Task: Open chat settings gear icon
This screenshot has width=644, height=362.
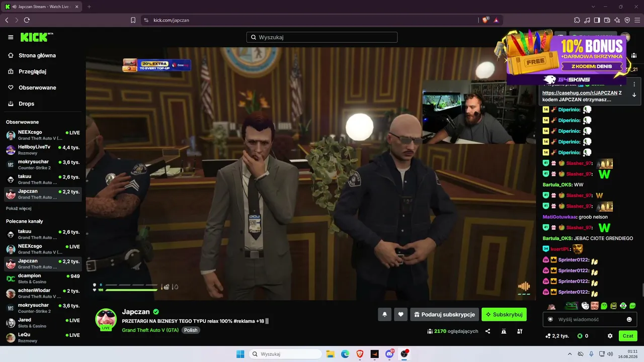Action: click(610, 336)
